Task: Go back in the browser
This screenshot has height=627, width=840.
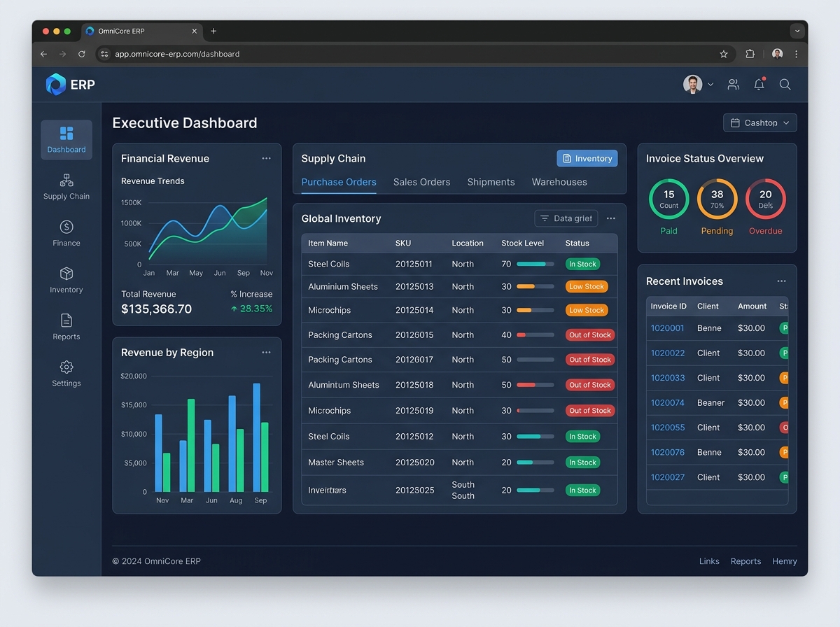Action: (43, 54)
